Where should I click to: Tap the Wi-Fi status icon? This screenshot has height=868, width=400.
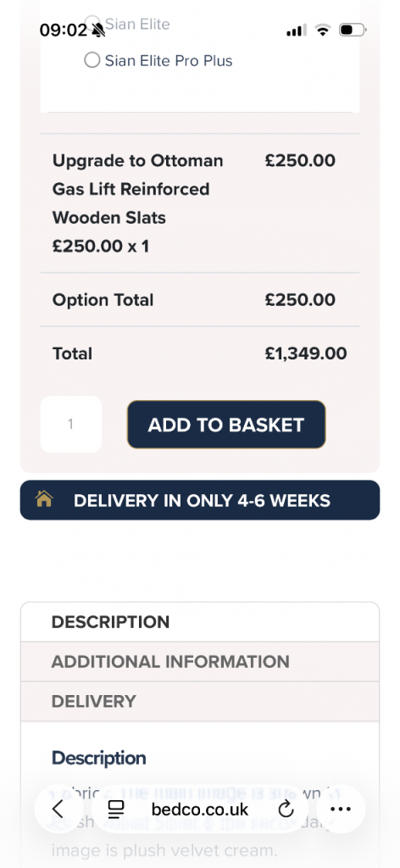[x=322, y=30]
